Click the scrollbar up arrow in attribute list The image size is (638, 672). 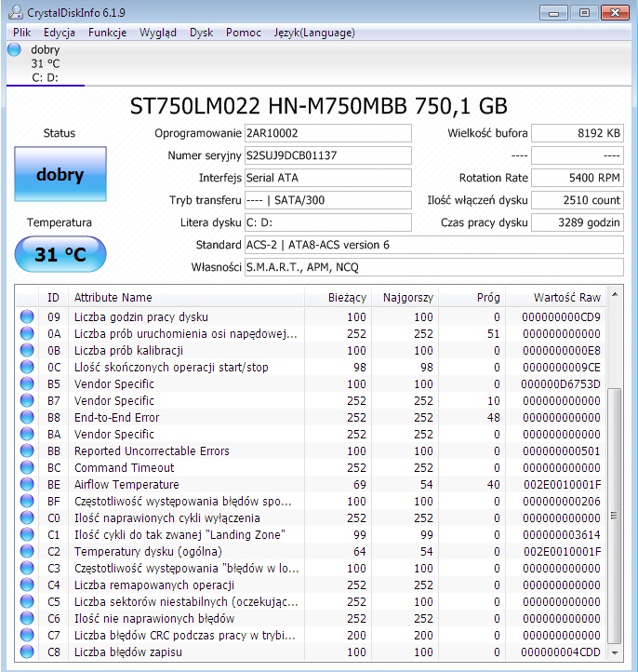615,294
